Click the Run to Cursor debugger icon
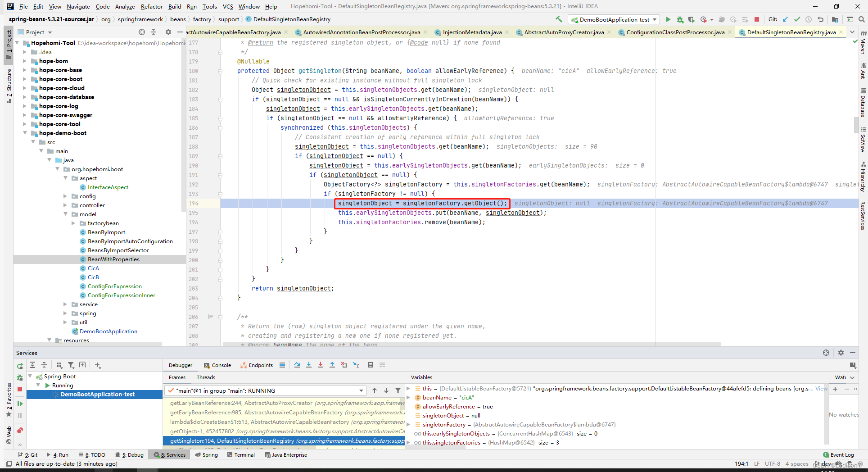Image resolution: width=868 pixels, height=472 pixels. coord(356,365)
